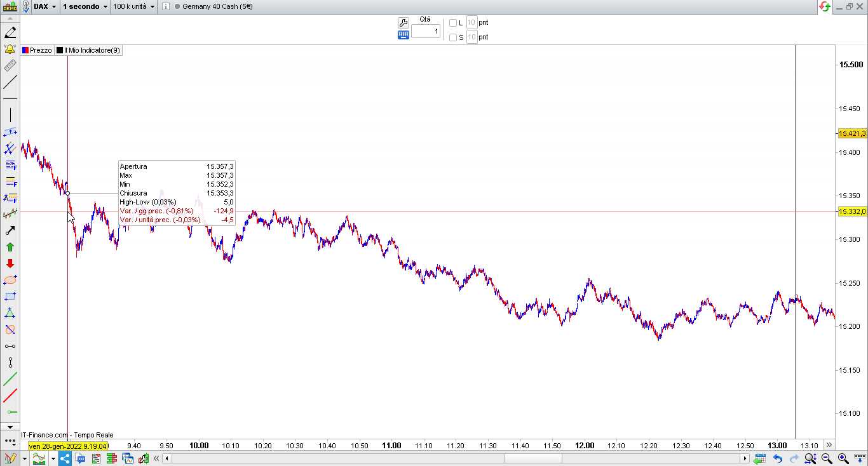Click the share icon in bottom toolbar
868x466 pixels.
[65, 458]
